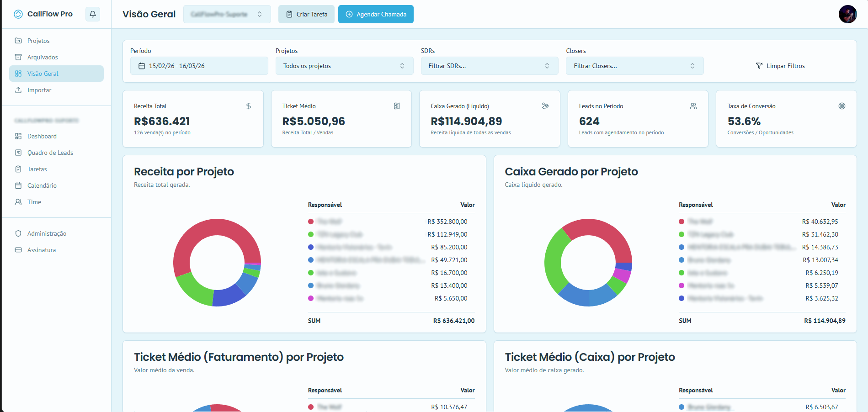The height and width of the screenshot is (412, 868).
Task: Click the SUM total R$ 636.421,00
Action: [454, 321]
